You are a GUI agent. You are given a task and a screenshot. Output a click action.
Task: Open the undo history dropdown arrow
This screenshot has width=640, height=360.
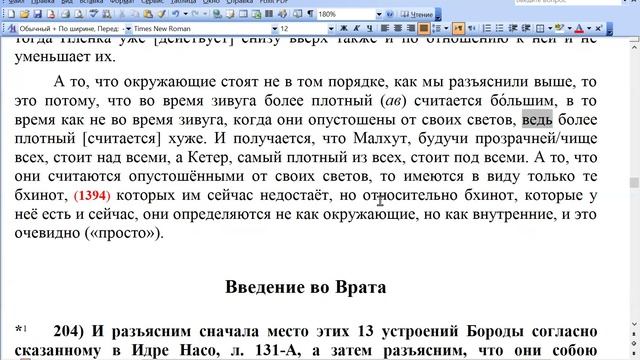point(185,14)
